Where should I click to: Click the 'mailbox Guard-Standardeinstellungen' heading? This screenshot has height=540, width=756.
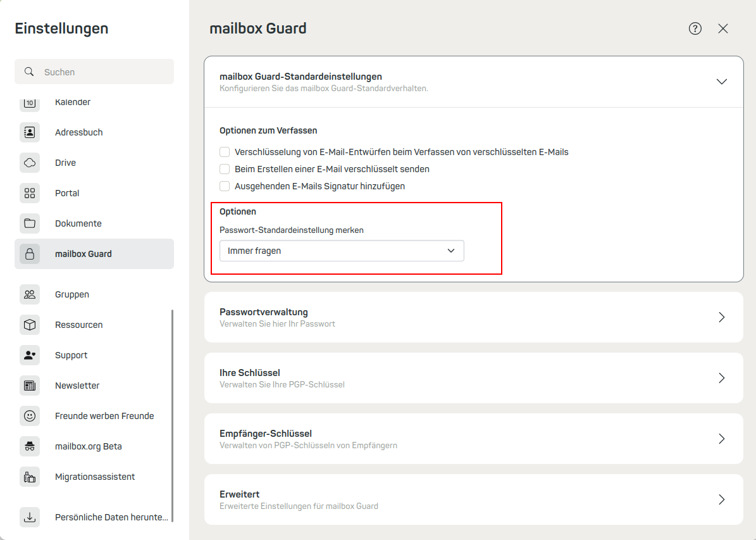pos(301,77)
